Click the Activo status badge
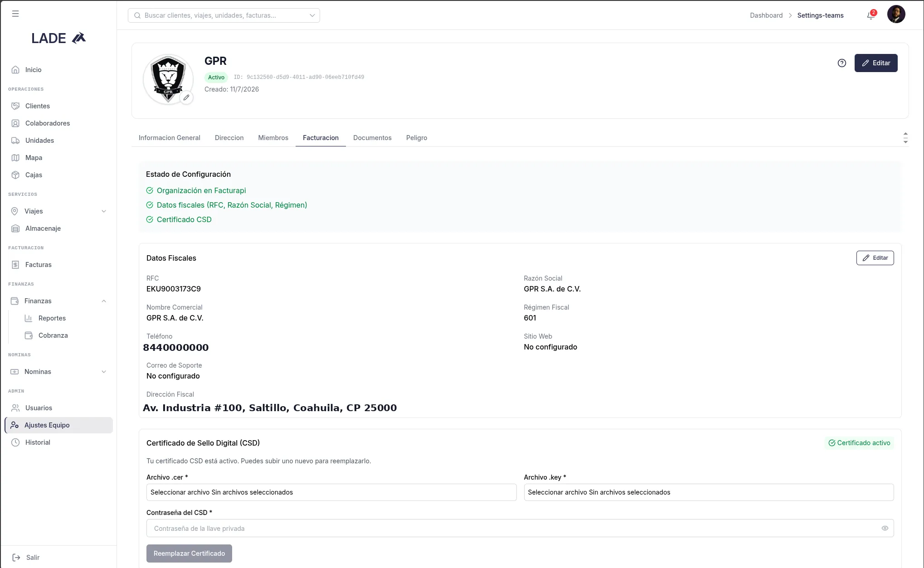 (x=216, y=78)
